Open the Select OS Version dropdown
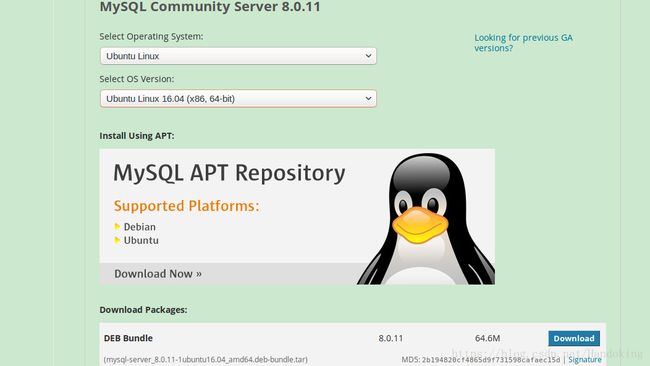The image size is (650, 366). pos(238,99)
